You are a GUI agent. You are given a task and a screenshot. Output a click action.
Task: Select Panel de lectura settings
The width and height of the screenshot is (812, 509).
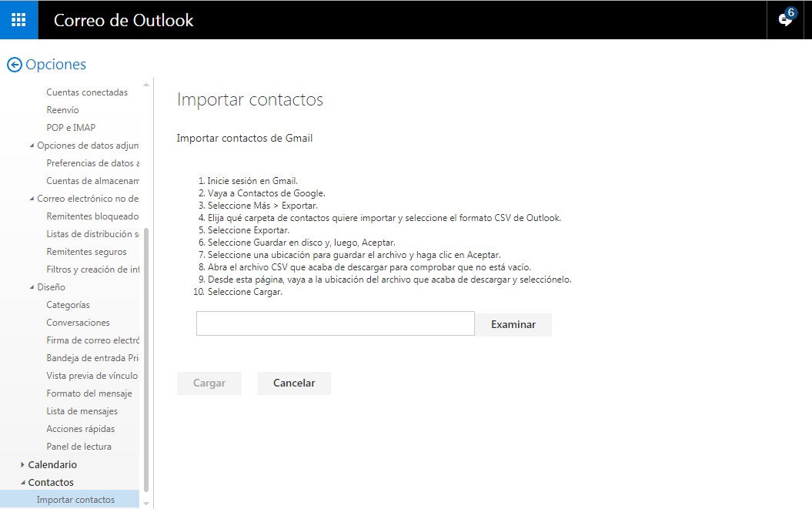coord(80,446)
